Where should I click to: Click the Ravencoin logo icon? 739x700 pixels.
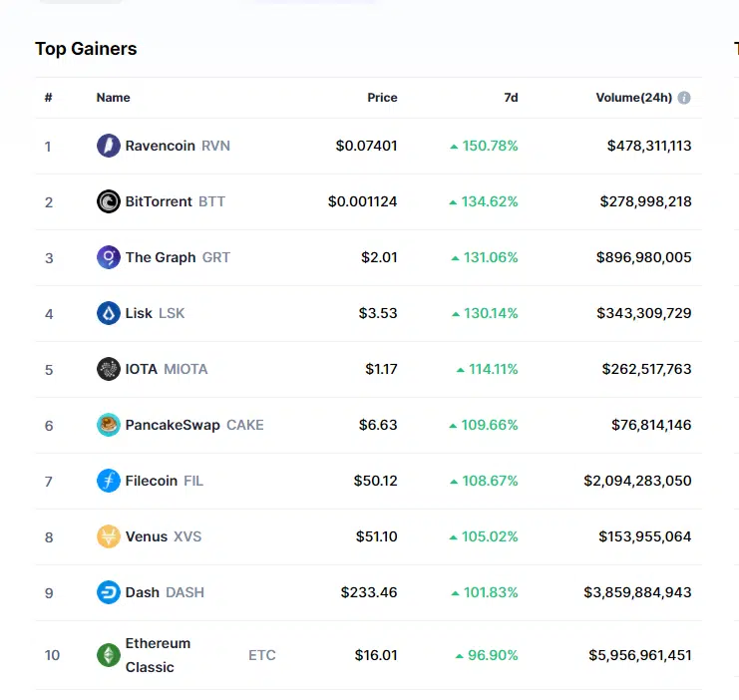[x=108, y=146]
